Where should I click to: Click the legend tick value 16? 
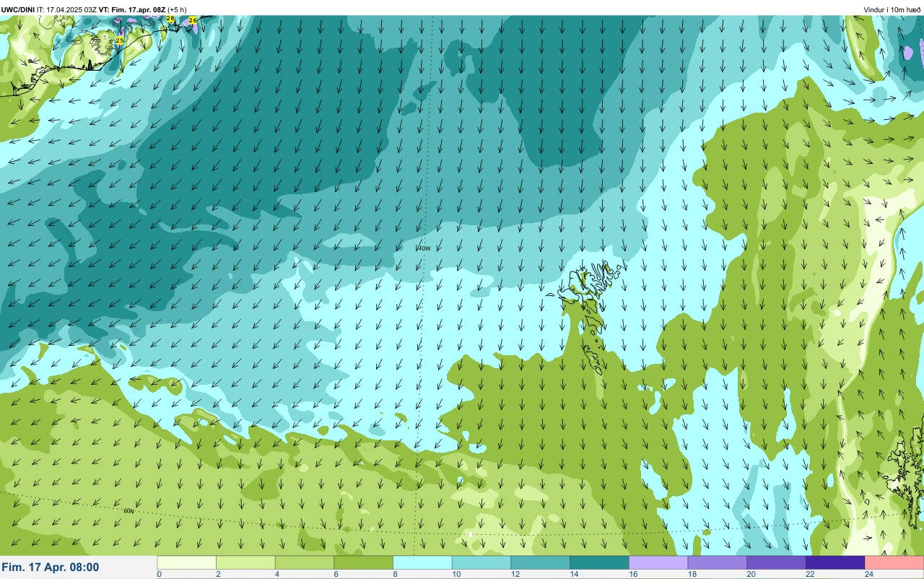[x=632, y=575]
